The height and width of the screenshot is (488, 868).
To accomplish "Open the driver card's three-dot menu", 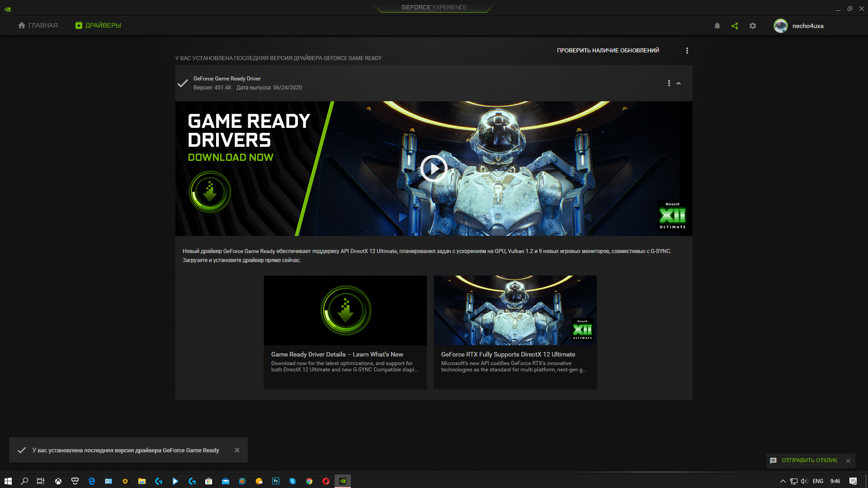I will point(669,83).
